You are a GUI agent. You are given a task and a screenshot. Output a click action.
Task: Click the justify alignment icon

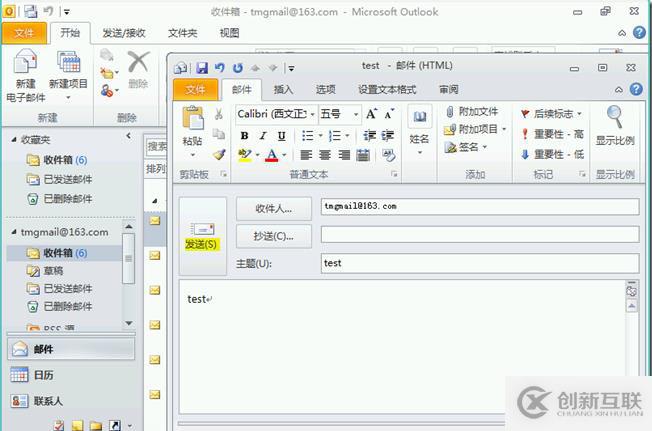point(363,155)
